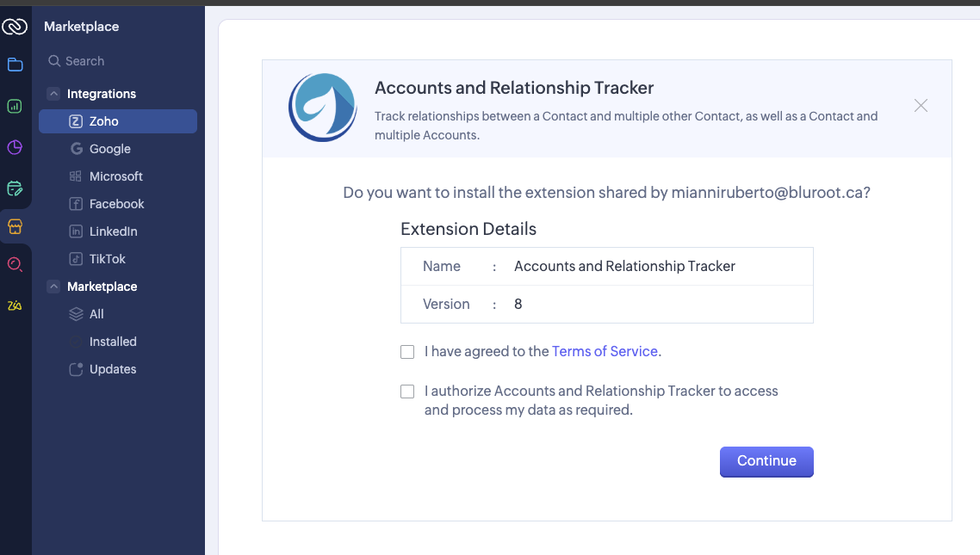Open the folder modules icon in rail

click(x=15, y=65)
